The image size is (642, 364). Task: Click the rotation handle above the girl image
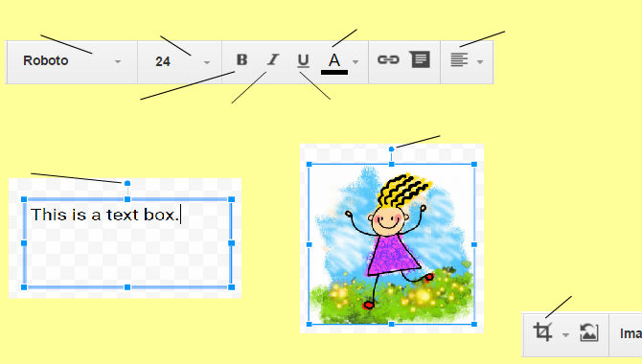point(391,149)
